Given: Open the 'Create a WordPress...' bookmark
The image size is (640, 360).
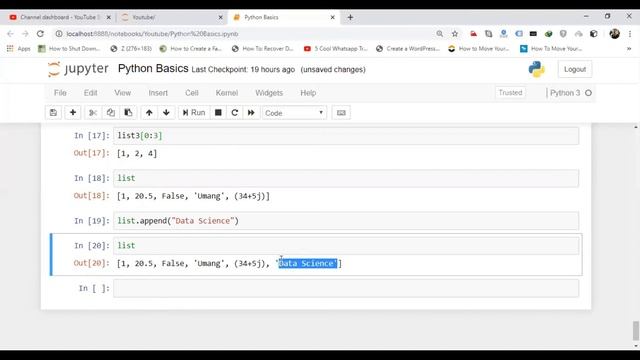Looking at the screenshot, I should pyautogui.click(x=408, y=49).
